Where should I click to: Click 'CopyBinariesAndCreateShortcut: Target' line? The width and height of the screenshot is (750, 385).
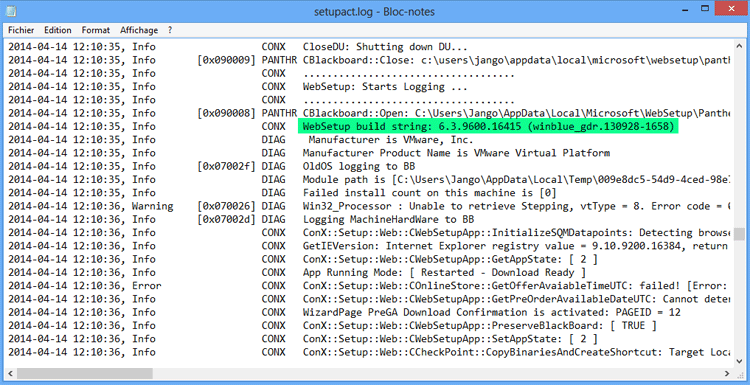517,352
